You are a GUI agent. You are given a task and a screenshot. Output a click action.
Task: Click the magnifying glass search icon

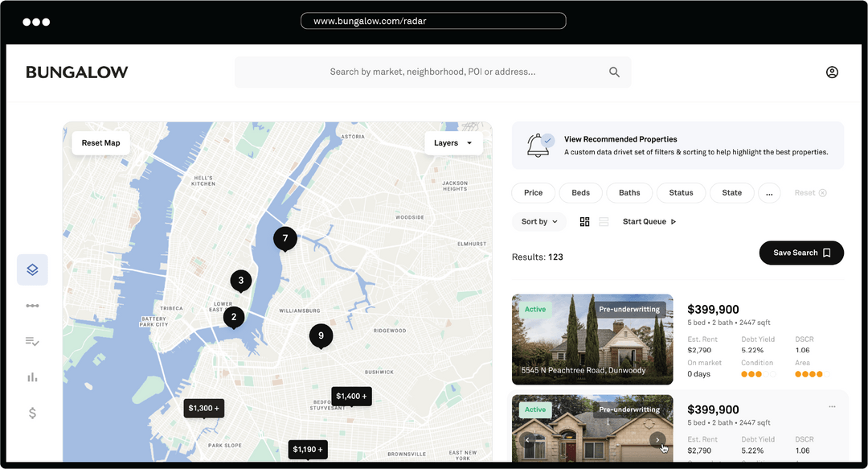[x=614, y=72]
